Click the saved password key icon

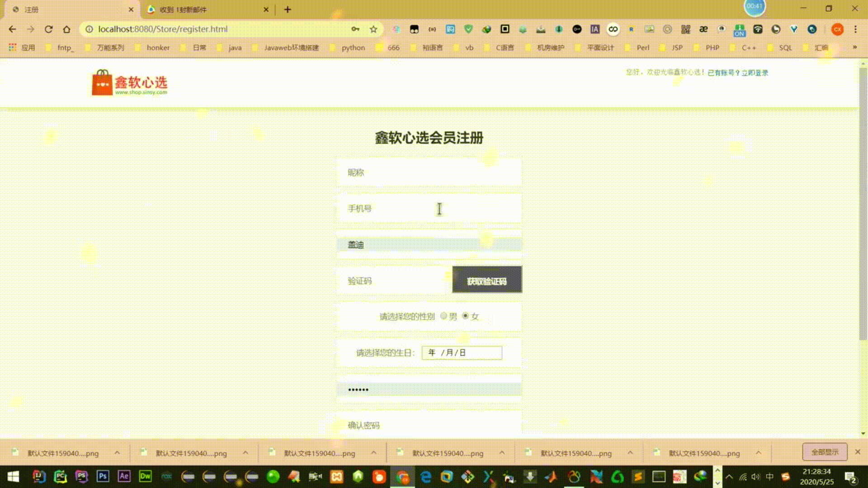tap(355, 29)
